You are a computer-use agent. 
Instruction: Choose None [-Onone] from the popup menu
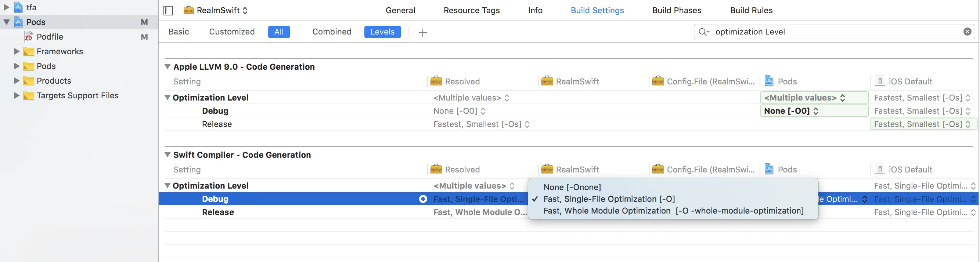pos(572,187)
